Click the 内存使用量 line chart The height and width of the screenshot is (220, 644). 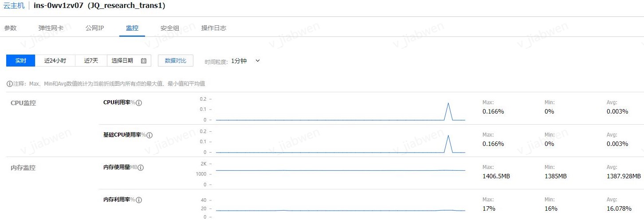[340, 170]
